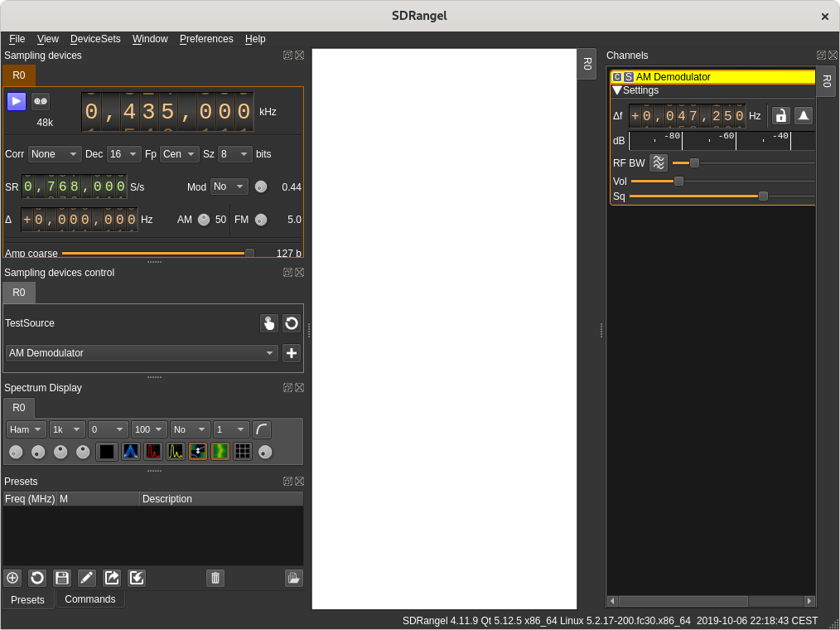
Task: Save current settings as a preset
Action: coord(62,578)
